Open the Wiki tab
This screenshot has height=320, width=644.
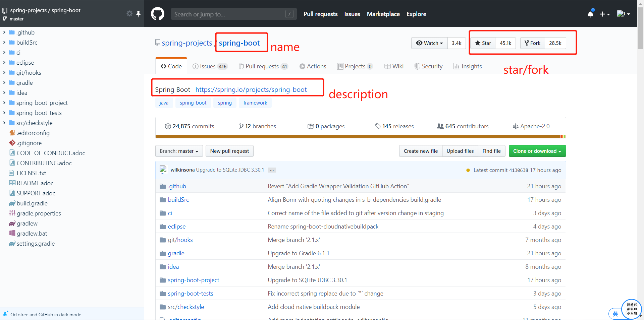coord(394,66)
